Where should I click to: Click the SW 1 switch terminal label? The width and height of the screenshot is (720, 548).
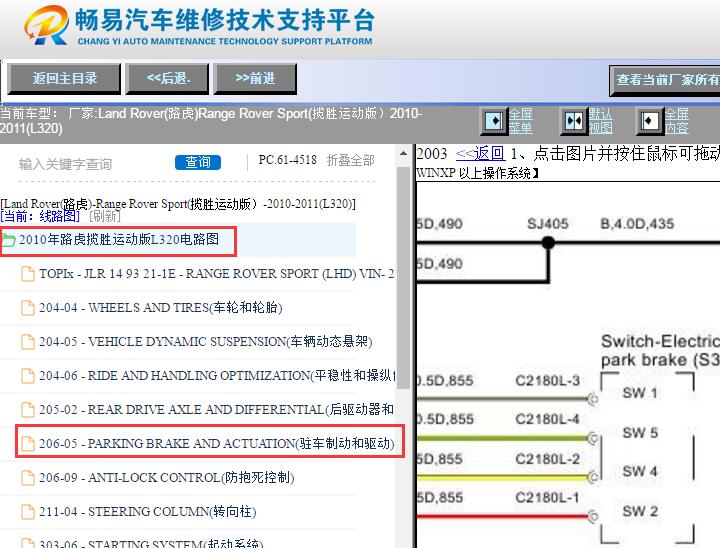pos(640,393)
